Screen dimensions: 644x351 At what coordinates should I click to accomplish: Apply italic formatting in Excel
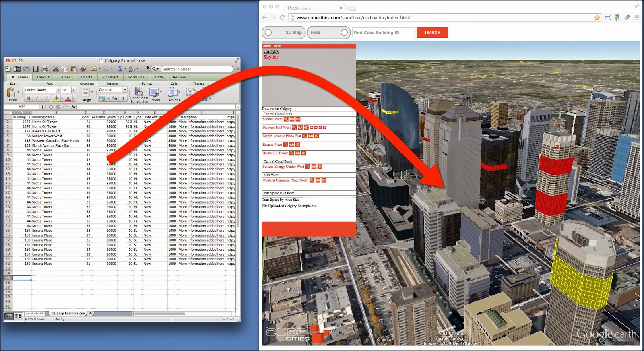pos(37,98)
